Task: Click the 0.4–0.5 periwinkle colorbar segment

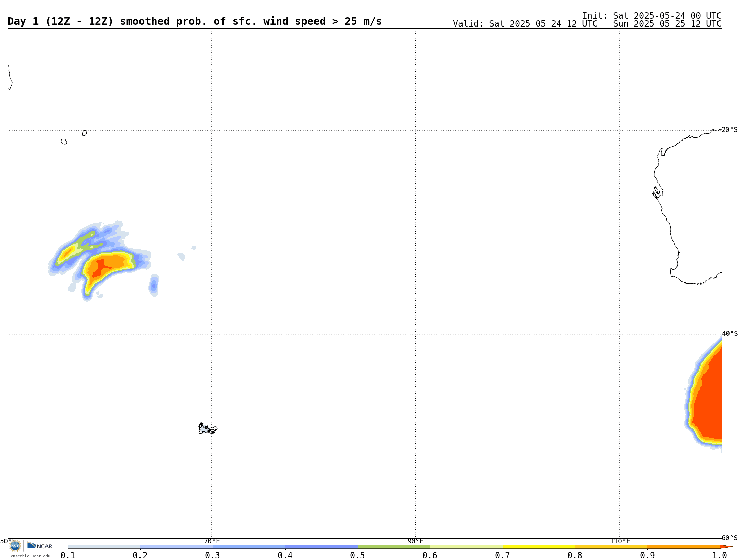Action: (x=321, y=547)
